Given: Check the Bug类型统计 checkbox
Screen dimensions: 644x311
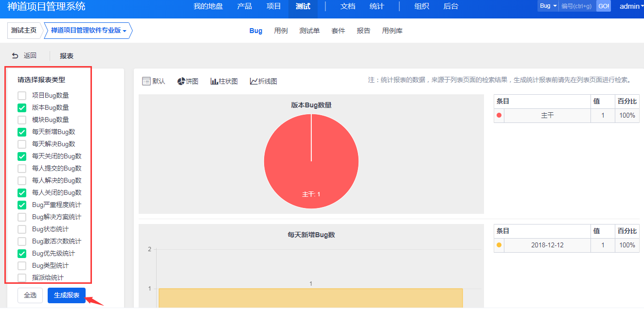Looking at the screenshot, I should tap(22, 266).
